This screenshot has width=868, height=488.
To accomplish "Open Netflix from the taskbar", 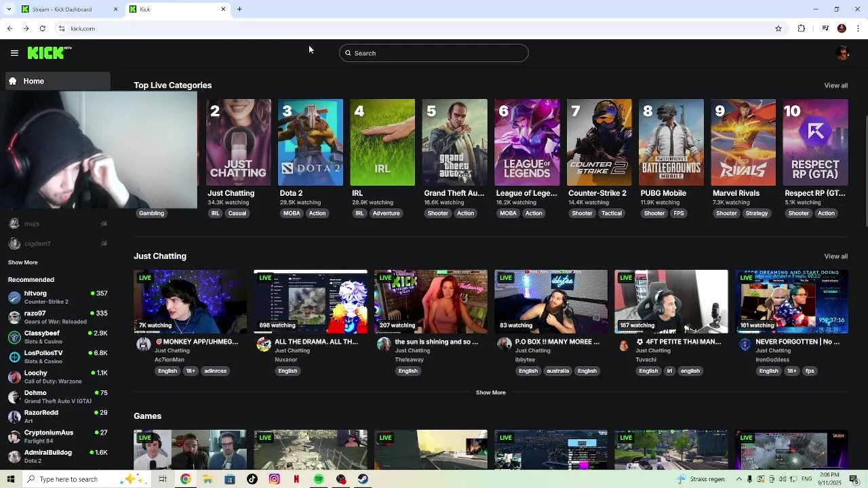I will pyautogui.click(x=296, y=479).
